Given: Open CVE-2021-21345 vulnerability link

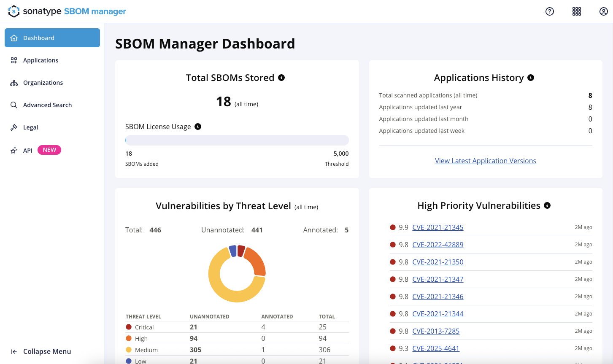Looking at the screenshot, I should tap(438, 227).
